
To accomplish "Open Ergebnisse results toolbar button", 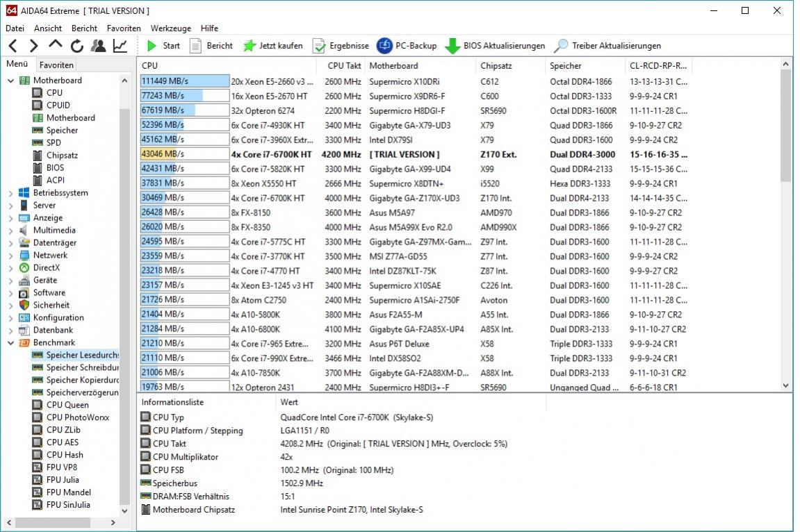I will click(341, 46).
